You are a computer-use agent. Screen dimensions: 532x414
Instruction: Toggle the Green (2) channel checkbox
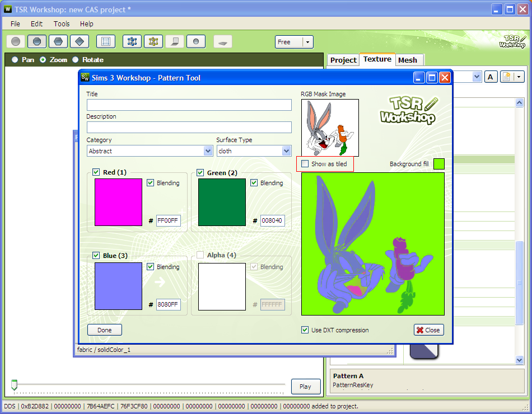[x=200, y=172]
